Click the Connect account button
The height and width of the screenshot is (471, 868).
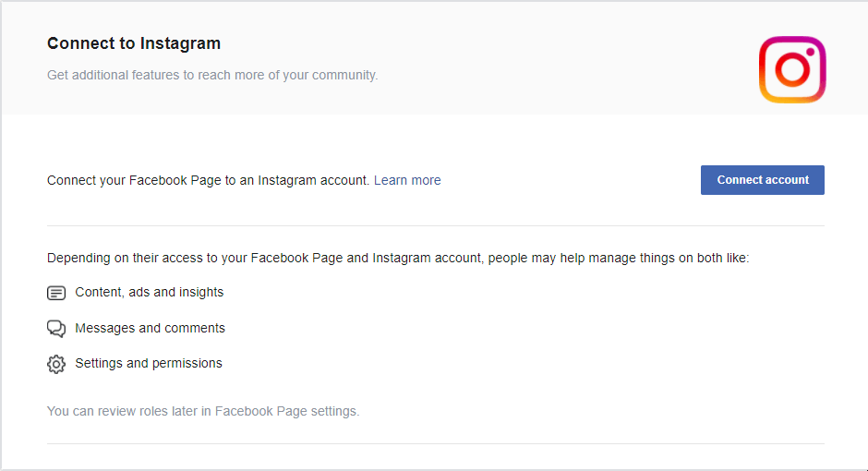(762, 180)
